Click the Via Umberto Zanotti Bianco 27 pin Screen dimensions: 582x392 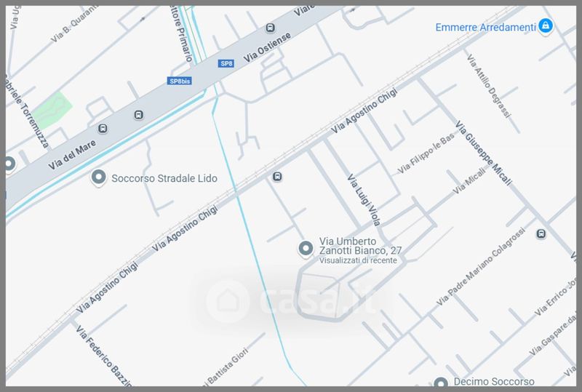(x=306, y=249)
